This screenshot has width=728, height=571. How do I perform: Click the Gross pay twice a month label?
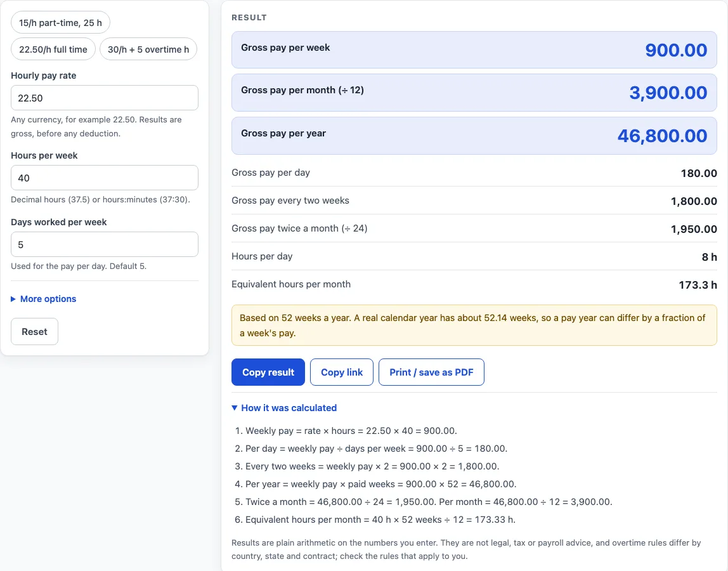click(299, 228)
